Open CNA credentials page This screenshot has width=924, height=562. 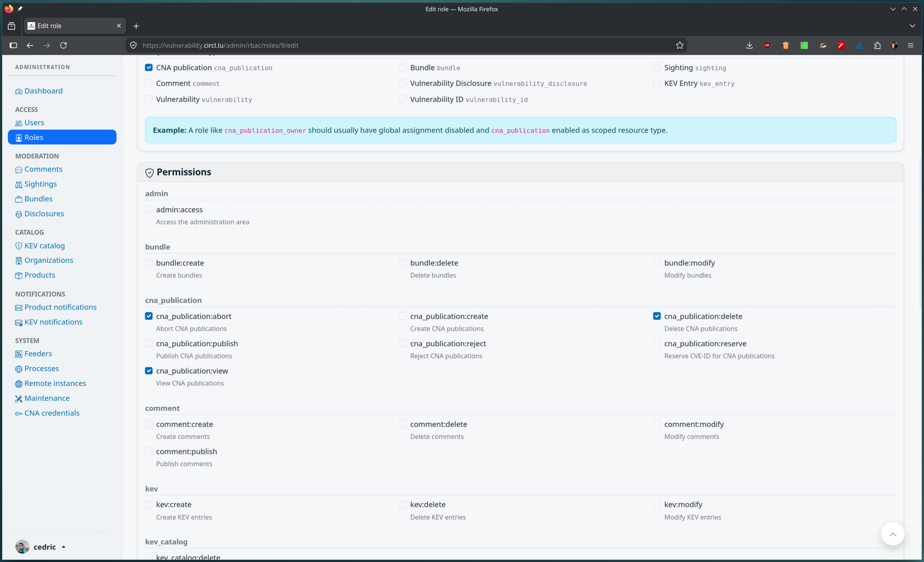(x=52, y=413)
